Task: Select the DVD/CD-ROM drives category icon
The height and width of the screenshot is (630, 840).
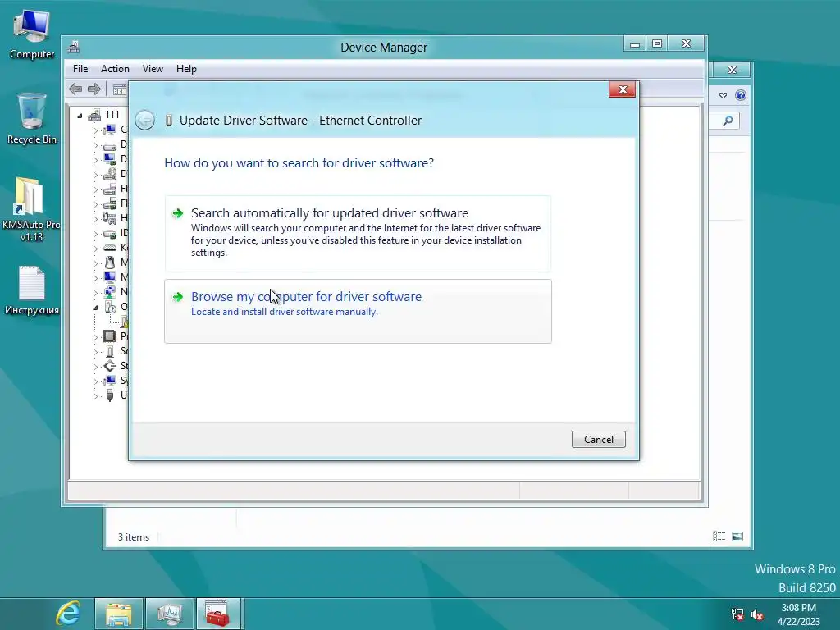Action: point(110,174)
